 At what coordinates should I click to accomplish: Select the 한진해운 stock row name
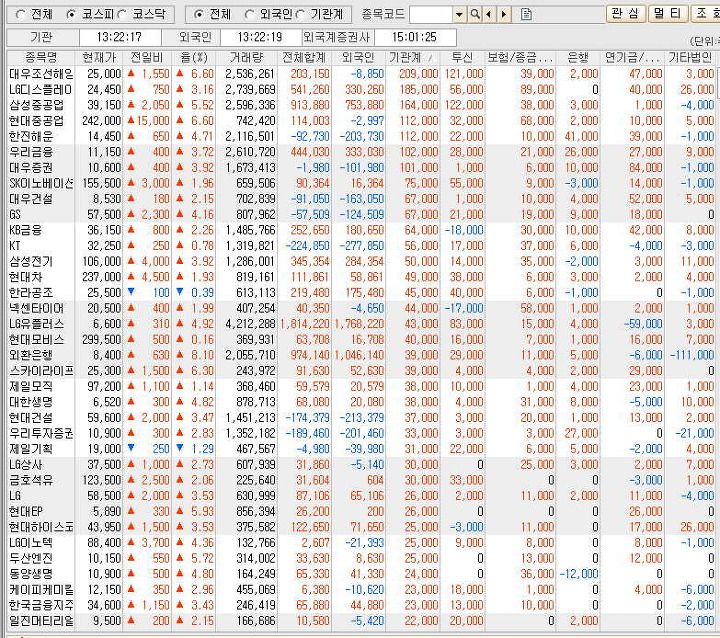click(31, 136)
